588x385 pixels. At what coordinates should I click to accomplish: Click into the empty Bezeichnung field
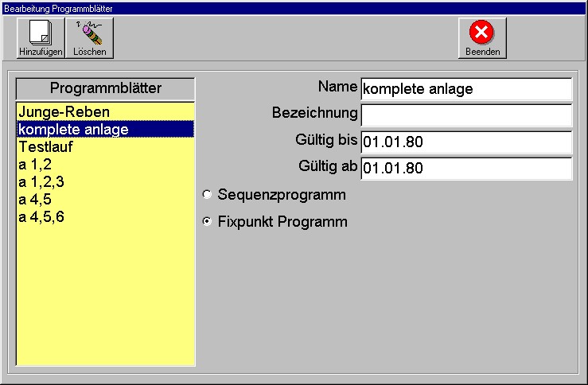point(465,115)
